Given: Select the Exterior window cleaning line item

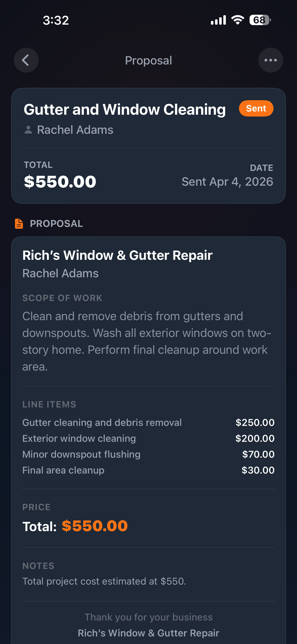Looking at the screenshot, I should point(79,439).
